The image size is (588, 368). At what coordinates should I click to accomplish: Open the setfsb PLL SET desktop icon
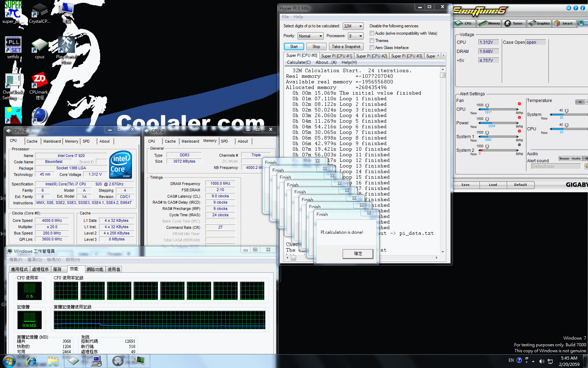click(13, 47)
